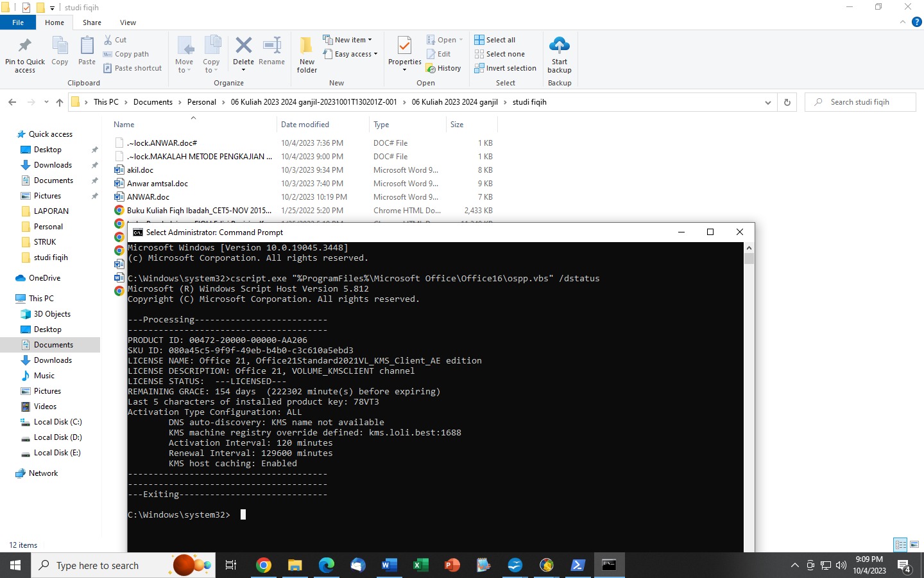Open LAPORAN in Quick access
The image size is (924, 578).
(x=51, y=211)
